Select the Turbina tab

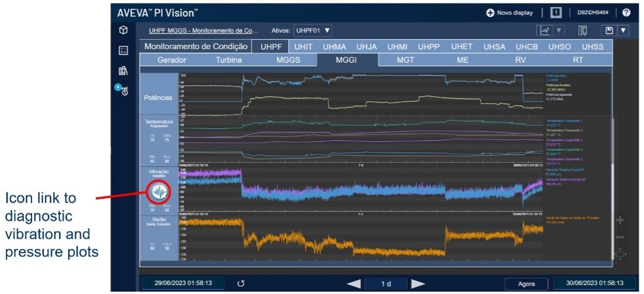(229, 60)
